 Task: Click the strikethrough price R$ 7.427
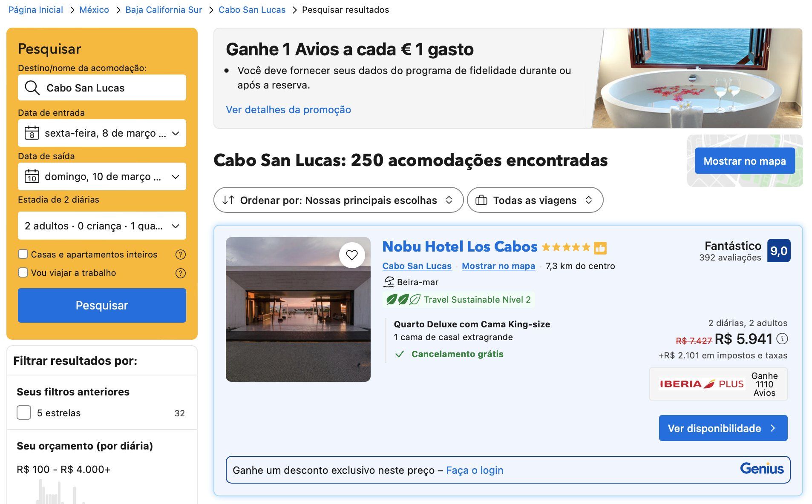694,341
